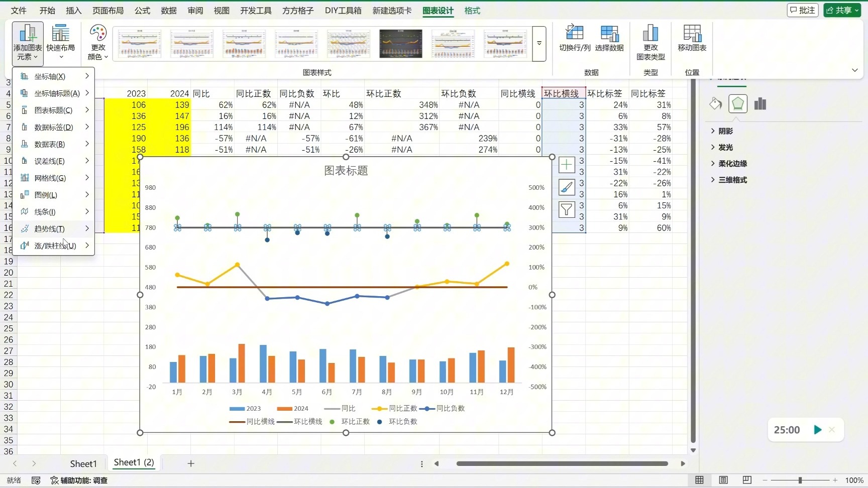Expand the 三维格式 section
Screen dimensions: 868x488
click(729, 180)
